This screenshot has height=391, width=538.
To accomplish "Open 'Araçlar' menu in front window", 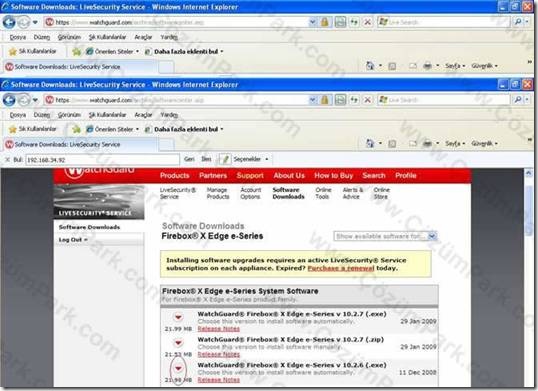I will [143, 115].
